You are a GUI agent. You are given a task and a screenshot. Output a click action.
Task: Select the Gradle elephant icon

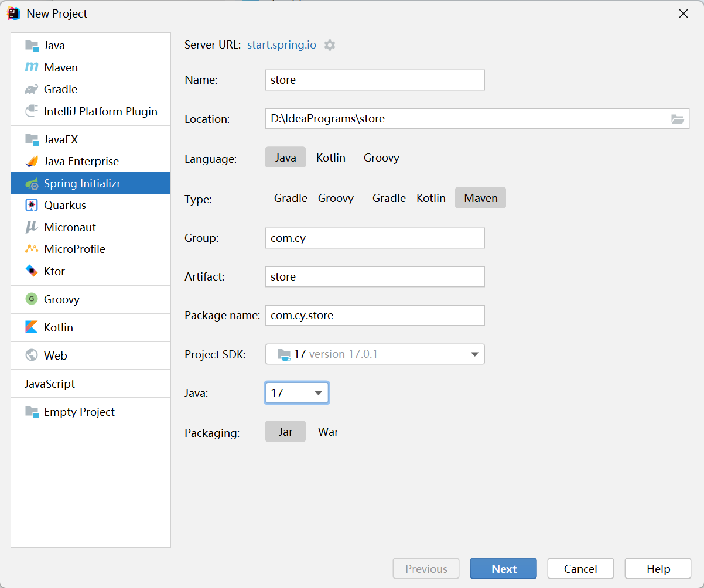(32, 90)
